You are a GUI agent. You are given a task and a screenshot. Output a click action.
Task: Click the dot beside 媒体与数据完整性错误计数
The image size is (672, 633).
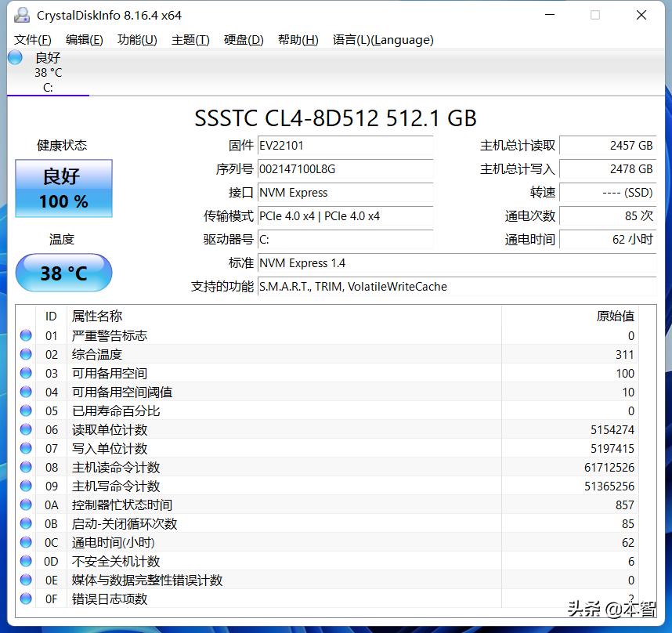click(x=25, y=580)
